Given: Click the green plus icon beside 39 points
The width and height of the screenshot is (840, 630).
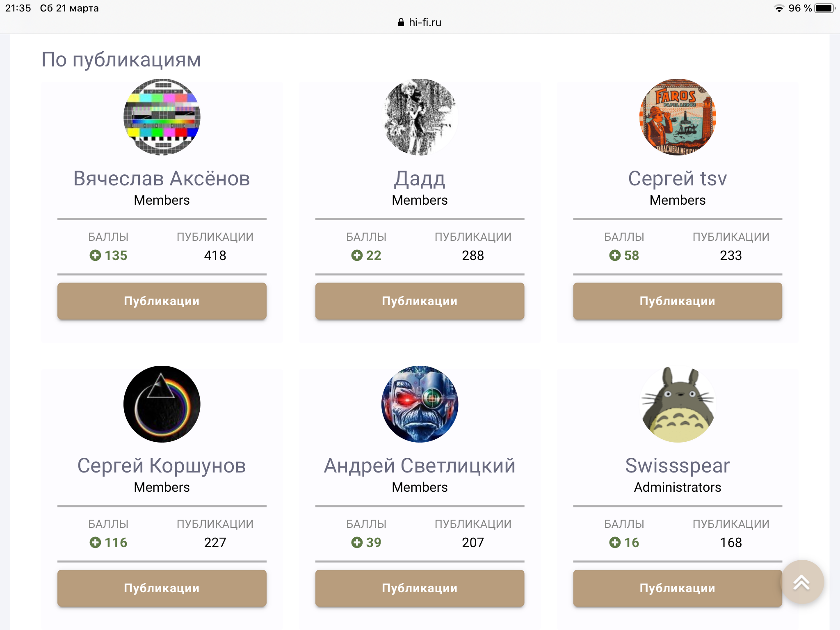Looking at the screenshot, I should point(357,543).
